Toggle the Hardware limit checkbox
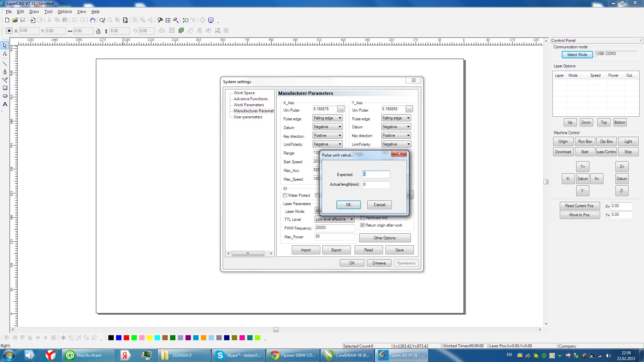The height and width of the screenshot is (362, 644). (x=362, y=218)
